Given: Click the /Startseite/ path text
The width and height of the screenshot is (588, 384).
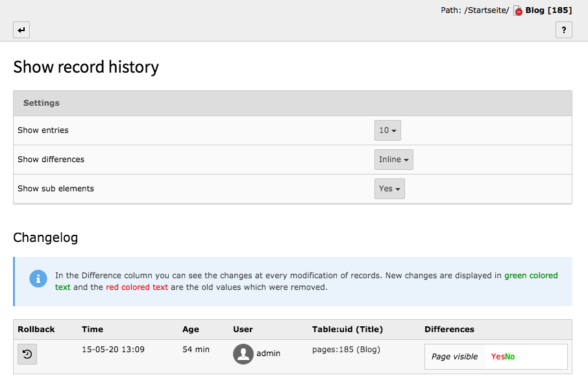Looking at the screenshot, I should [487, 10].
